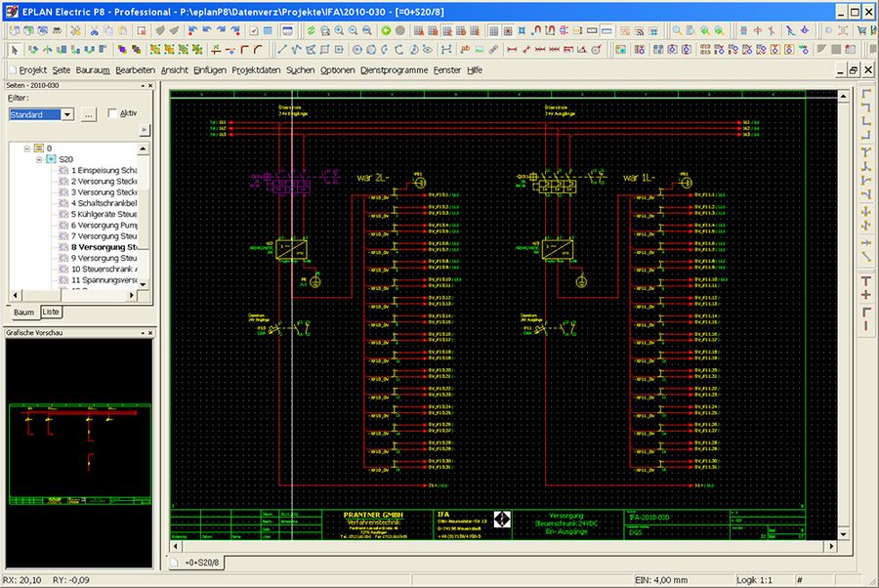
Task: Open the Hilfe menu
Action: 475,70
